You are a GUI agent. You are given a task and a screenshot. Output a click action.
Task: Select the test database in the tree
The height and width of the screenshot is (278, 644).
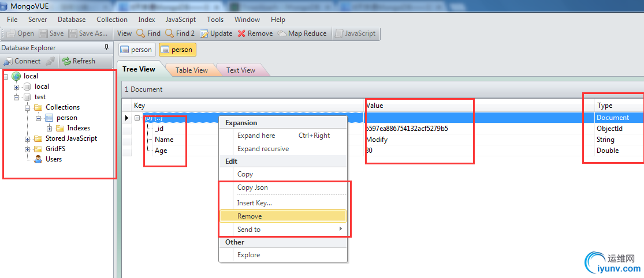click(x=40, y=97)
